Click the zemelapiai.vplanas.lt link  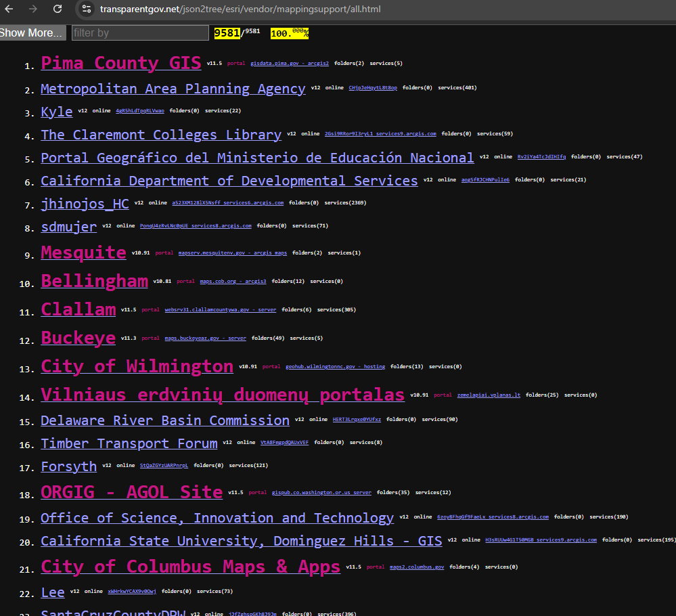tap(489, 395)
